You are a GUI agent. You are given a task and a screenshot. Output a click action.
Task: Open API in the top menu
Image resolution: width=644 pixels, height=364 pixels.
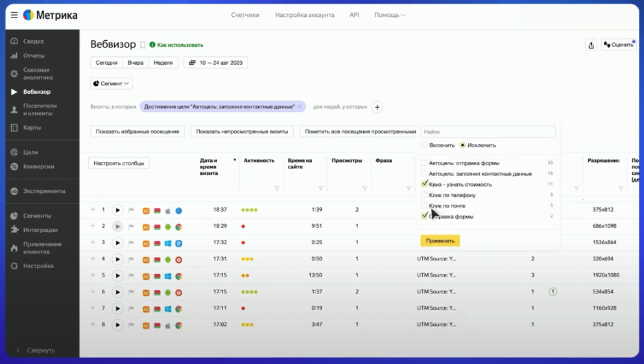pyautogui.click(x=354, y=15)
